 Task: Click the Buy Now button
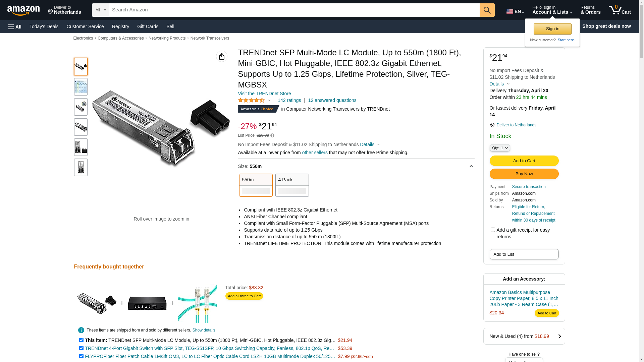pos(524,174)
